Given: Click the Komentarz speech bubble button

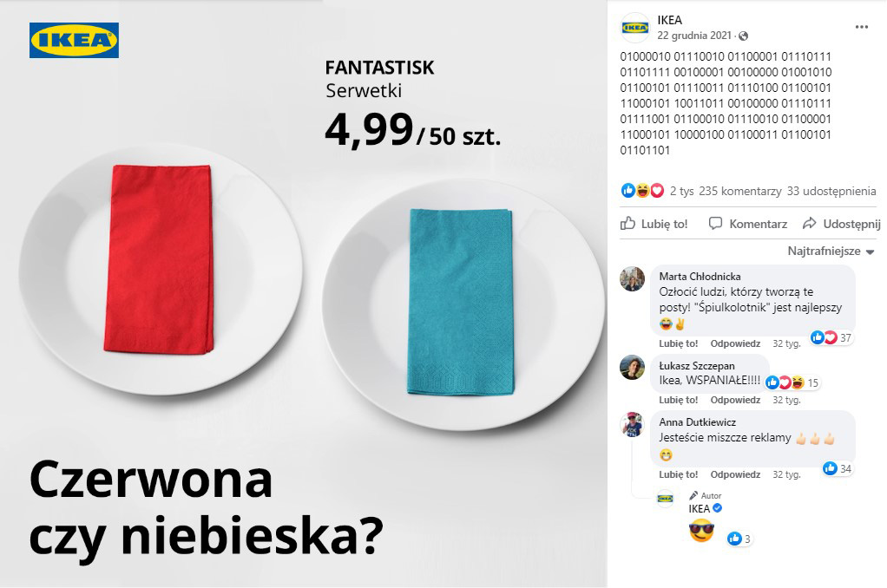Looking at the screenshot, I should click(748, 224).
